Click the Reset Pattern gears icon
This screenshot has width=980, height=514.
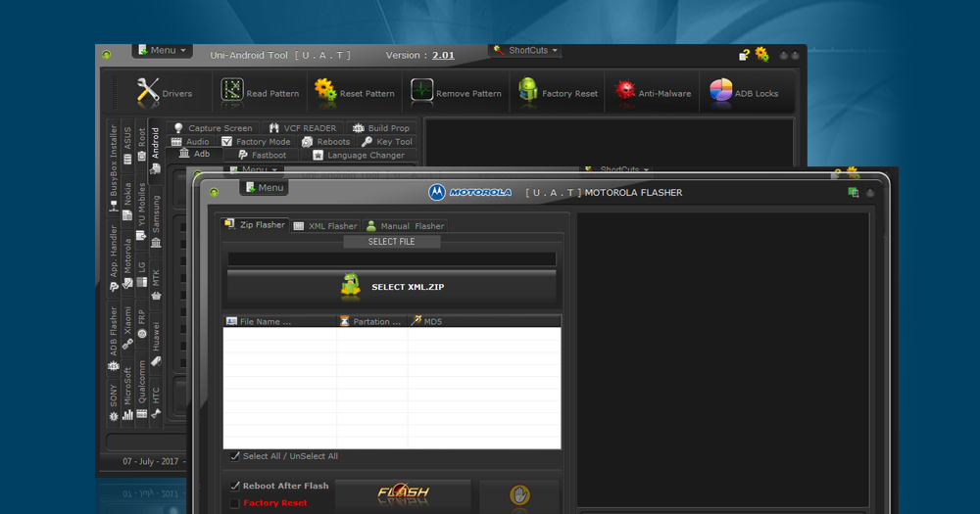click(x=325, y=90)
